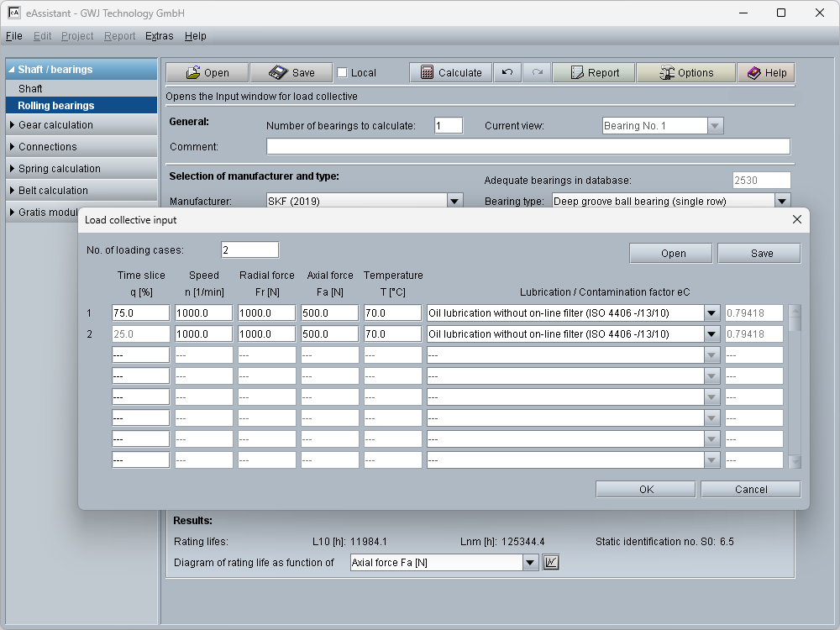
Task: Click the undo arrow icon
Action: pos(507,73)
